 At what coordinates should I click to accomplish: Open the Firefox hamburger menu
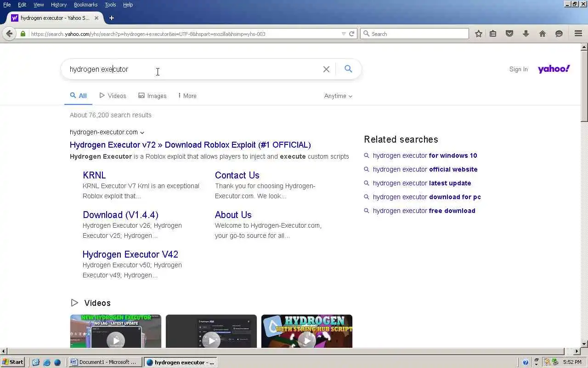(578, 34)
